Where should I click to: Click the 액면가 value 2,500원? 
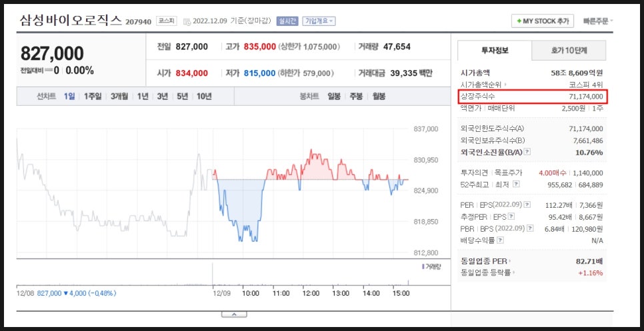(573, 109)
